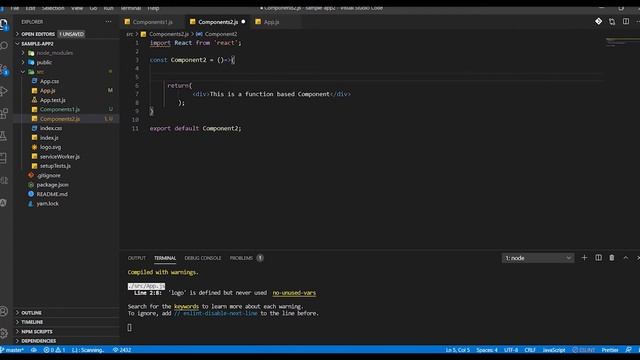Click the errors and warnings count in the status bar
Image resolution: width=640 pixels, height=360 pixels.
tap(54, 350)
